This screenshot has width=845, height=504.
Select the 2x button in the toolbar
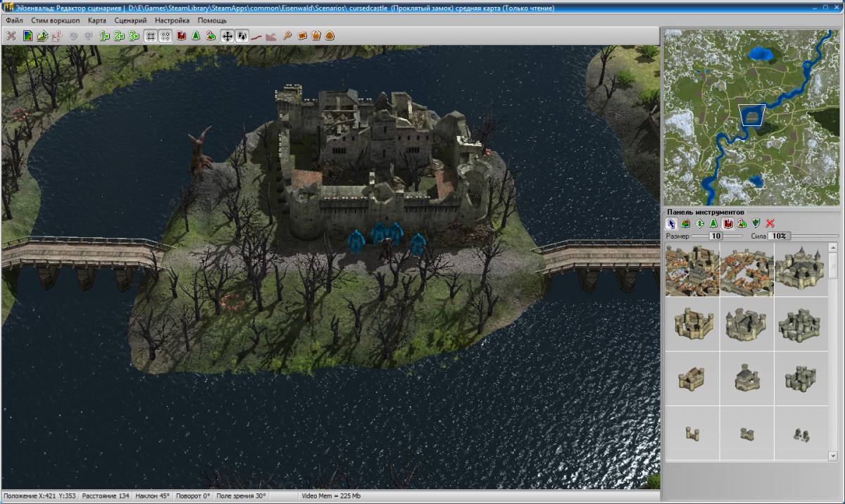pyautogui.click(x=119, y=36)
